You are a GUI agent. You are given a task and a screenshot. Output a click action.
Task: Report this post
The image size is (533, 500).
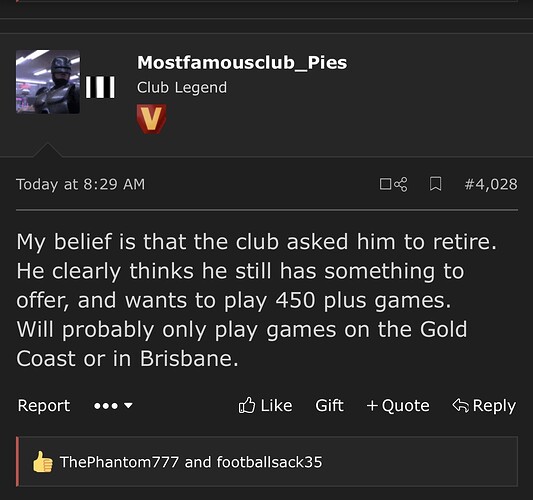(44, 406)
